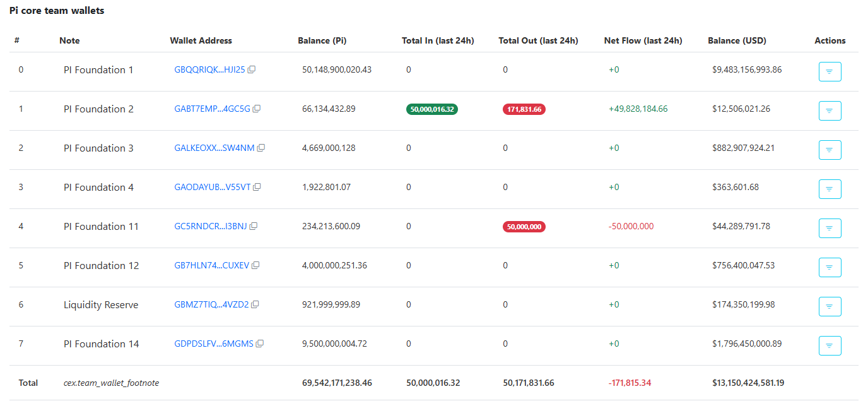Copy the Liquidity Reserve wallet address icon

255,305
